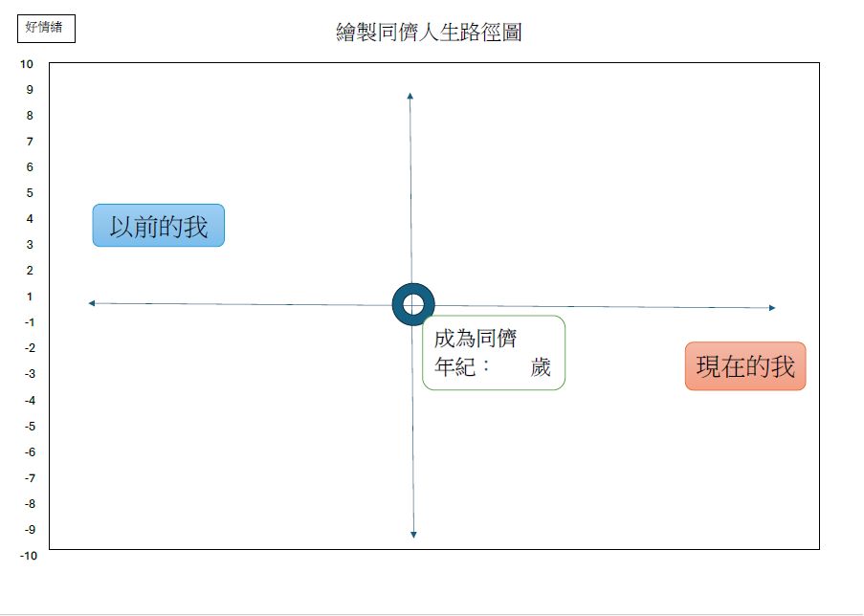Select the "好情緒" label box

(45, 28)
